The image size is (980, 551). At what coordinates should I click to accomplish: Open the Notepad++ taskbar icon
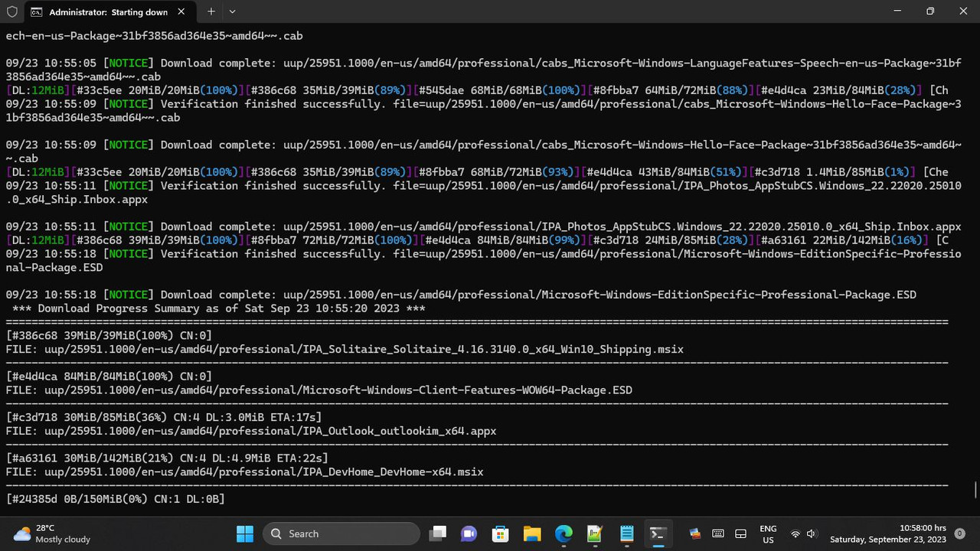click(x=594, y=533)
